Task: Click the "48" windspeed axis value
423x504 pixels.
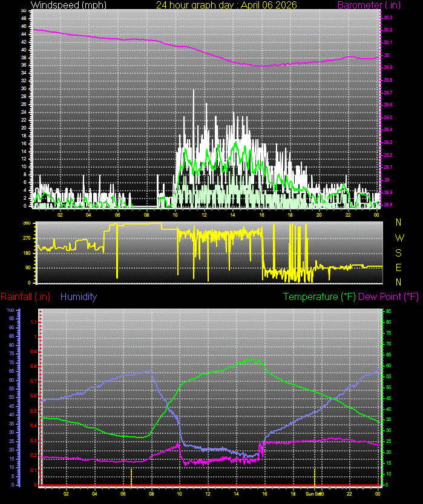Action: click(24, 18)
